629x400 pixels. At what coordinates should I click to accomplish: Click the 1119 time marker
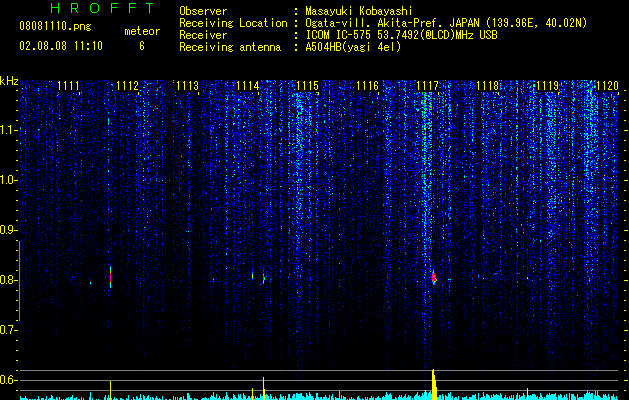(x=548, y=86)
